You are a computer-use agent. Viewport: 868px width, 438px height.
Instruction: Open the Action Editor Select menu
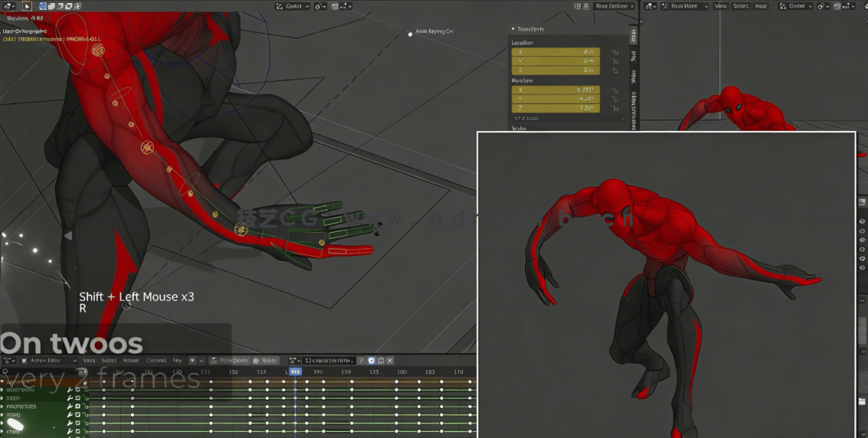point(109,361)
